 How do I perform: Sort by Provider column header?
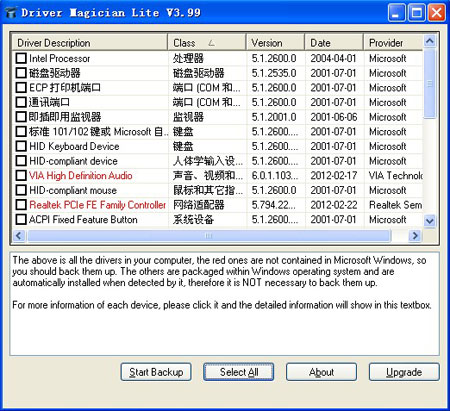(x=393, y=43)
